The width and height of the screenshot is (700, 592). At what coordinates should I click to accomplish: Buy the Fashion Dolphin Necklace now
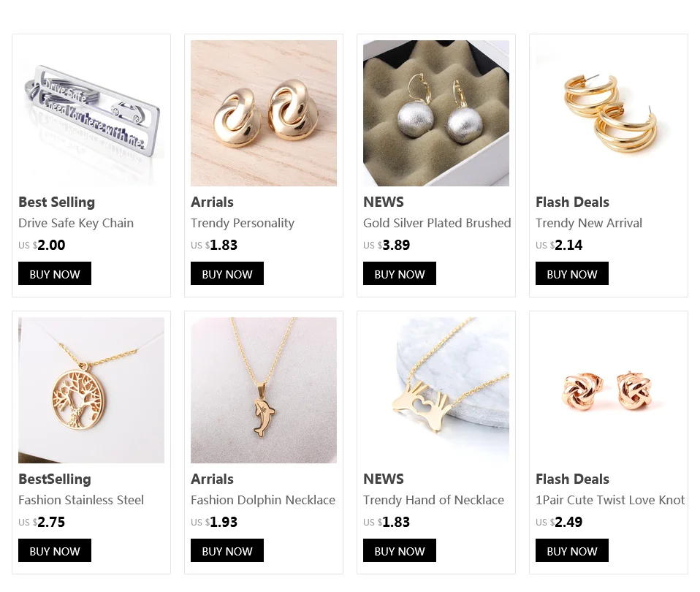[227, 550]
